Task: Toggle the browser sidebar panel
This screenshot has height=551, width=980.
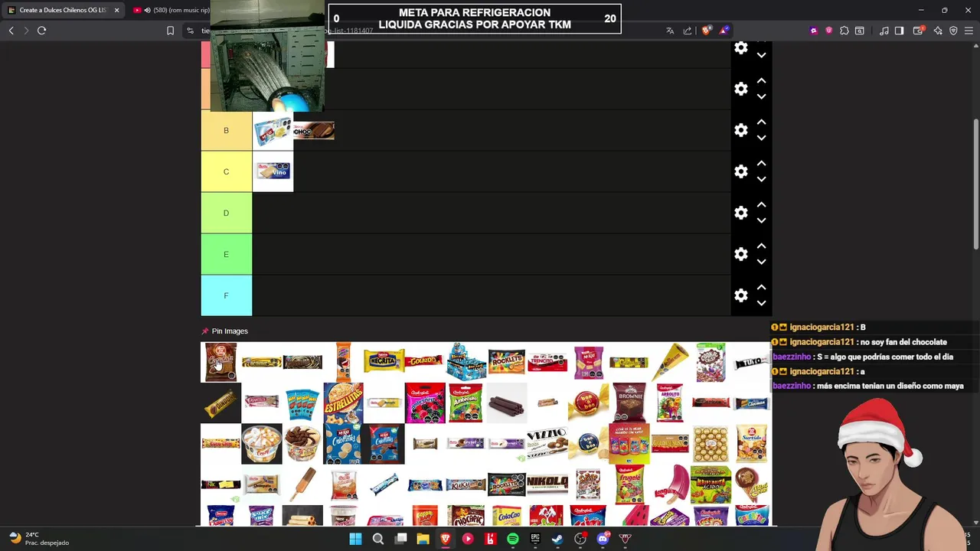Action: (x=899, y=31)
